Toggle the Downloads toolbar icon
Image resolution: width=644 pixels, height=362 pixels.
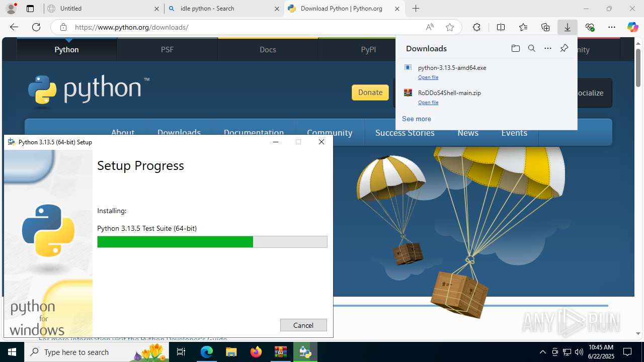[568, 27]
